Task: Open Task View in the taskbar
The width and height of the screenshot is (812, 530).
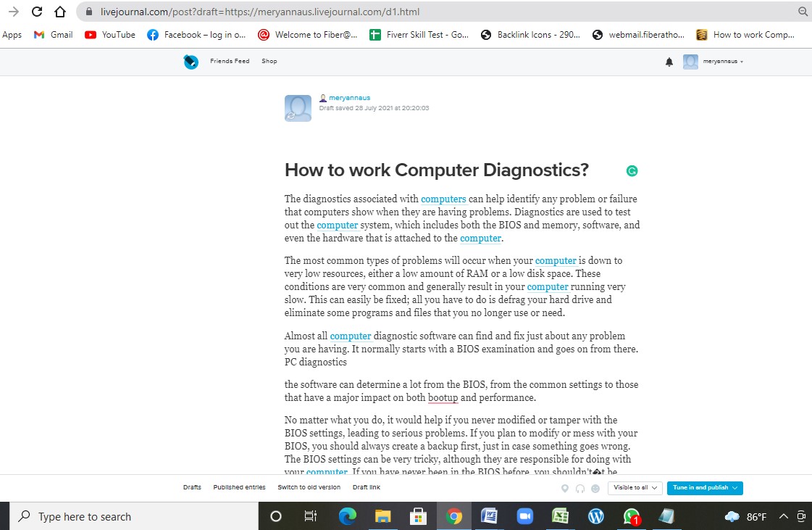Action: pos(311,516)
